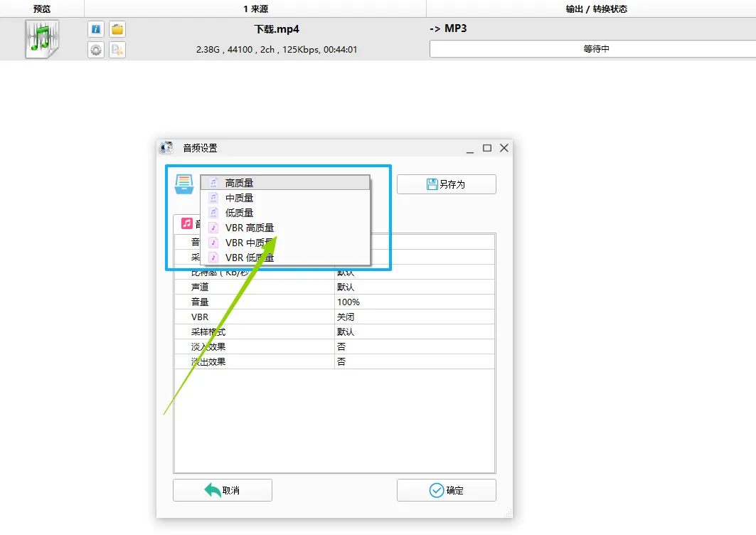
Task: Open the blue file info icon
Action: [x=96, y=29]
